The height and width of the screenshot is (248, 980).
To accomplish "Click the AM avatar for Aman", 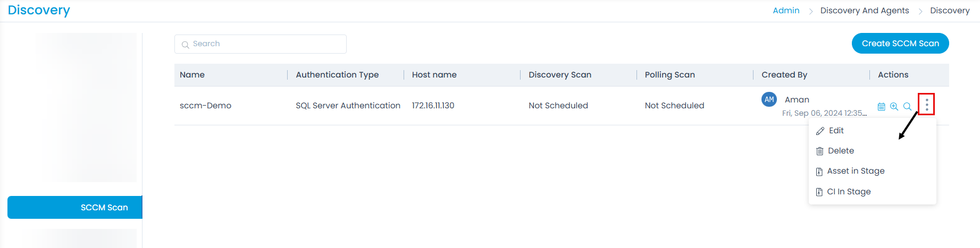I will point(769,99).
